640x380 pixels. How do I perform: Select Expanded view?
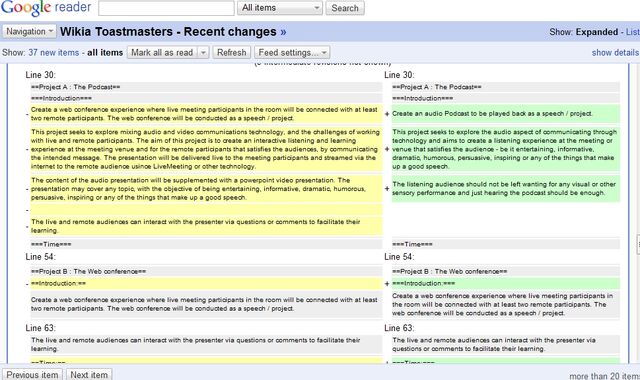[x=597, y=32]
